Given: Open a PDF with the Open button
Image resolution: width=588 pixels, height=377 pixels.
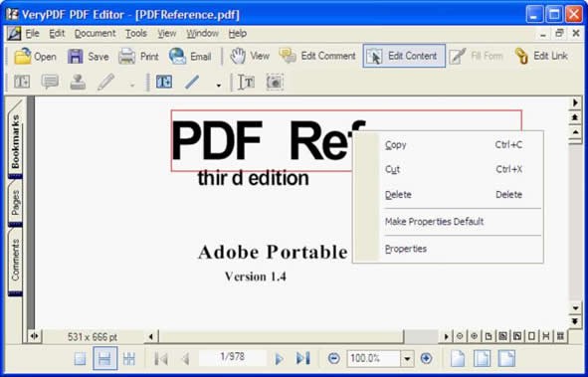Looking at the screenshot, I should pos(35,57).
